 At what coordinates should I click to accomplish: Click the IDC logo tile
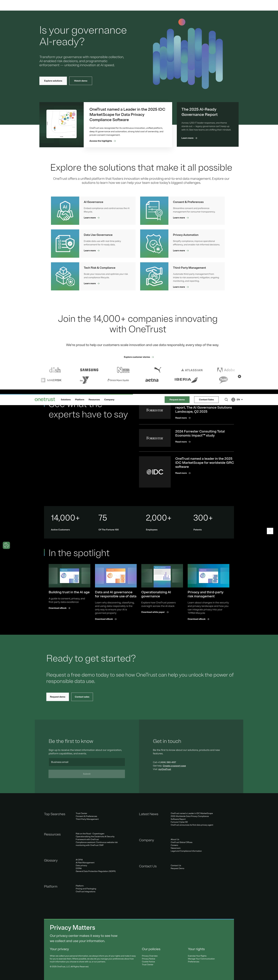click(155, 472)
